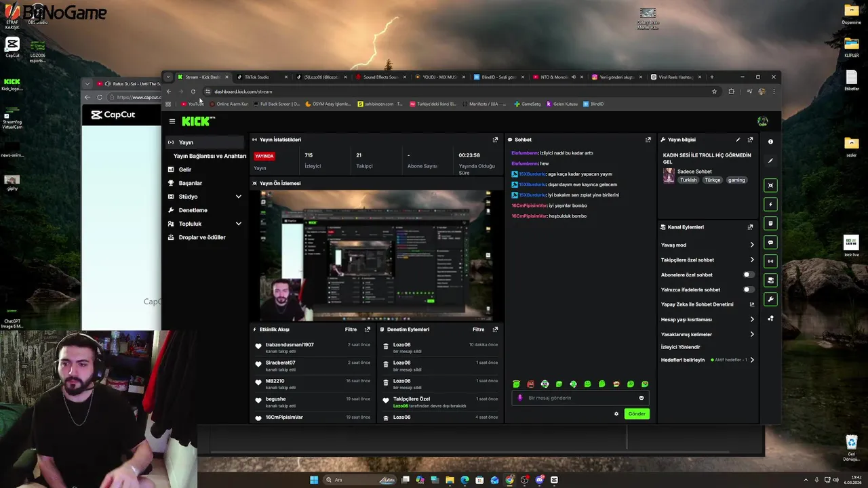Open the GameSatış bookmark
The height and width of the screenshot is (488, 868).
[x=528, y=104]
